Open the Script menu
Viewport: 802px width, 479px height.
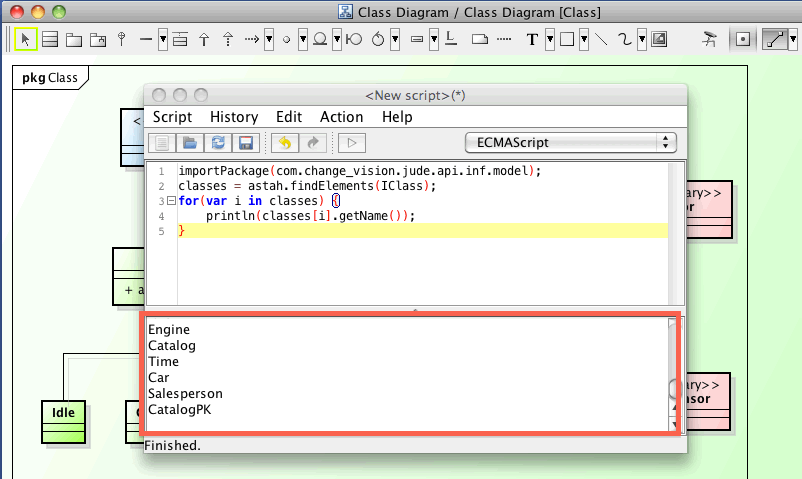point(172,117)
